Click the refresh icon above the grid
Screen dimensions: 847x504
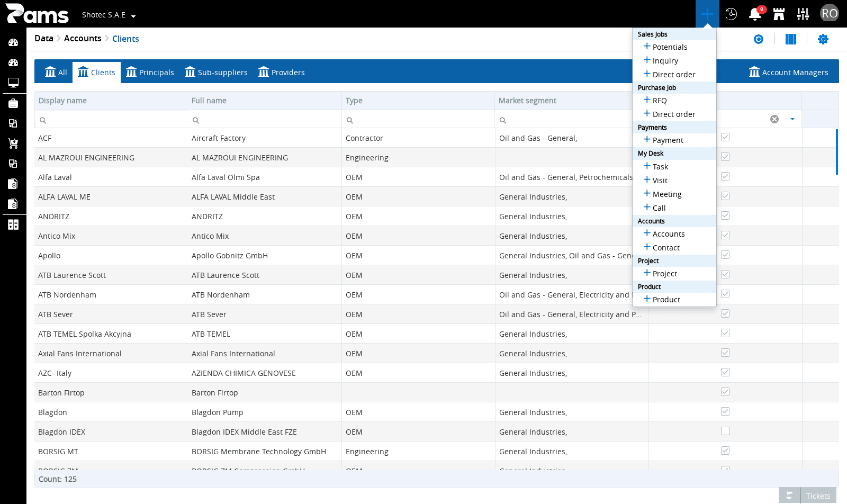tap(759, 39)
